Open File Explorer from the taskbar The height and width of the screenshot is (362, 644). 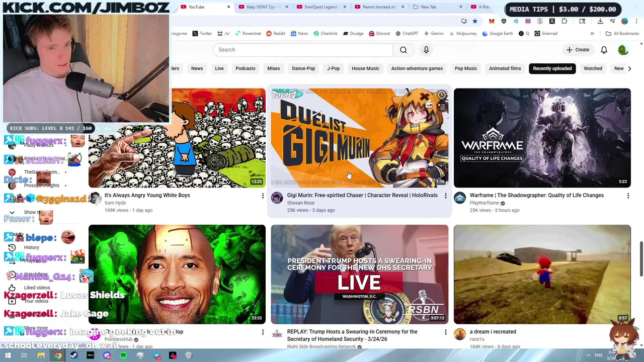(41, 355)
